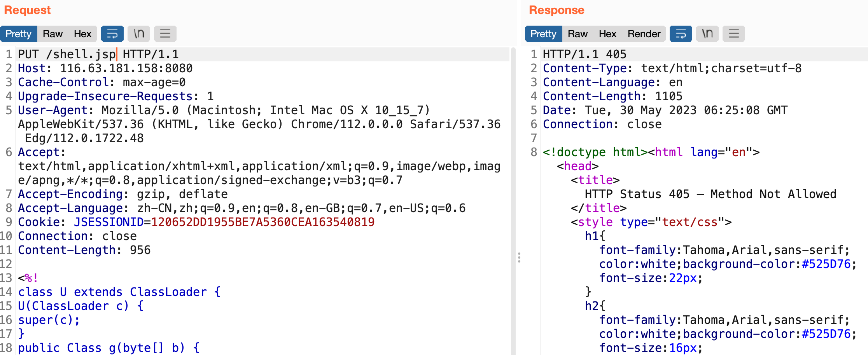Screen dimensions: 868x355
Task: Toggle show non-printable chars \n in Request panel
Action: [x=139, y=34]
